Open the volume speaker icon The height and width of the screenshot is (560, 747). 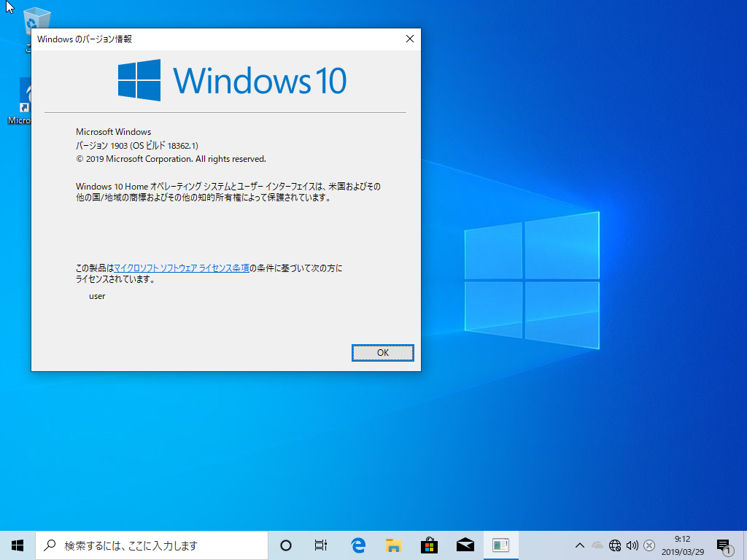[x=632, y=545]
